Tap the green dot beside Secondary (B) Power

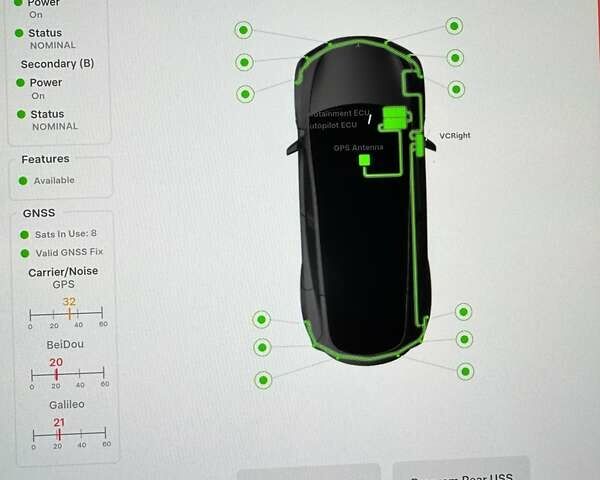21,83
